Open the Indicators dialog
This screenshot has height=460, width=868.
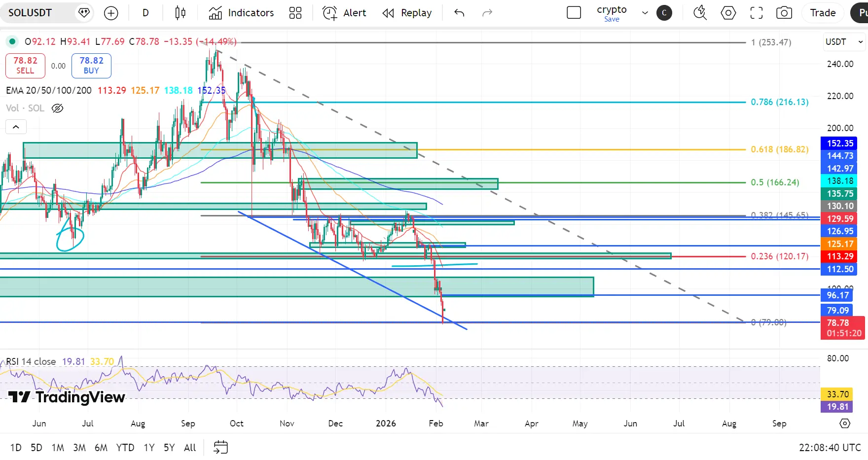coord(241,13)
